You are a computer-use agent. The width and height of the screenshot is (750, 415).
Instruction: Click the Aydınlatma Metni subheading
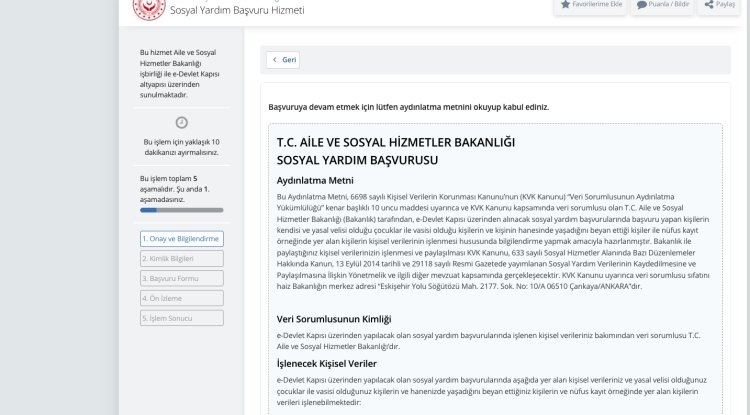(315, 181)
